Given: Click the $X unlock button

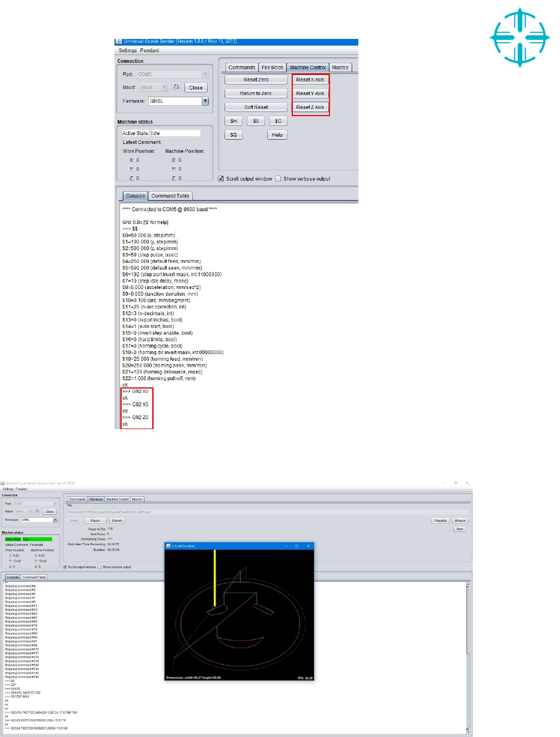Looking at the screenshot, I should [x=256, y=121].
